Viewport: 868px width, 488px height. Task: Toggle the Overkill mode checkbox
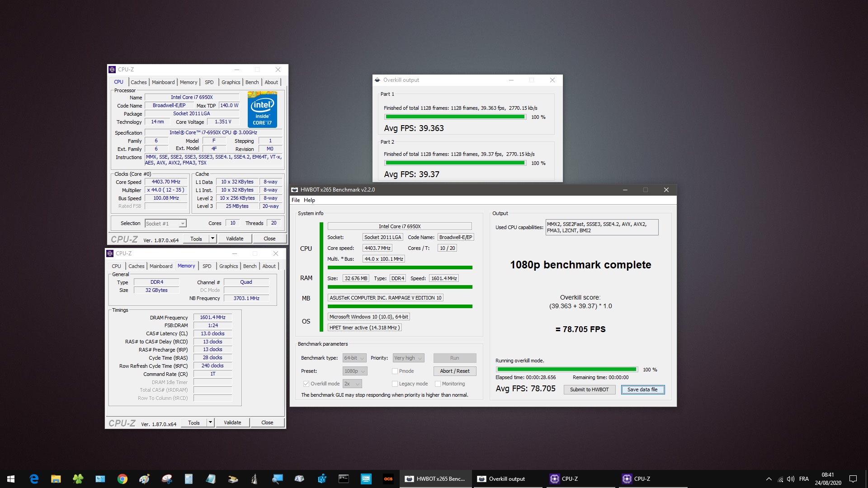coord(306,384)
